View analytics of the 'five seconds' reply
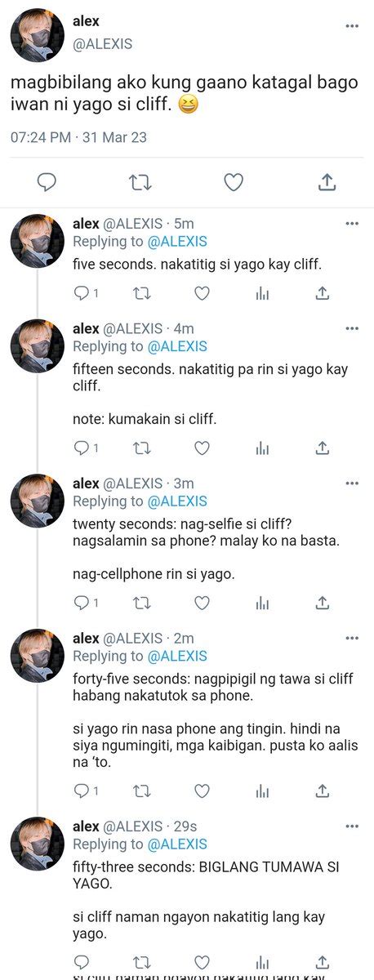Screen dimensions: 374x980 (x=262, y=292)
